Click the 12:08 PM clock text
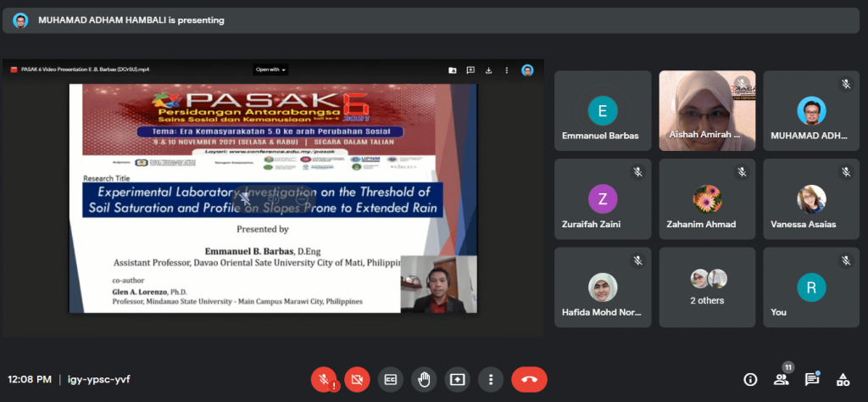 30,379
